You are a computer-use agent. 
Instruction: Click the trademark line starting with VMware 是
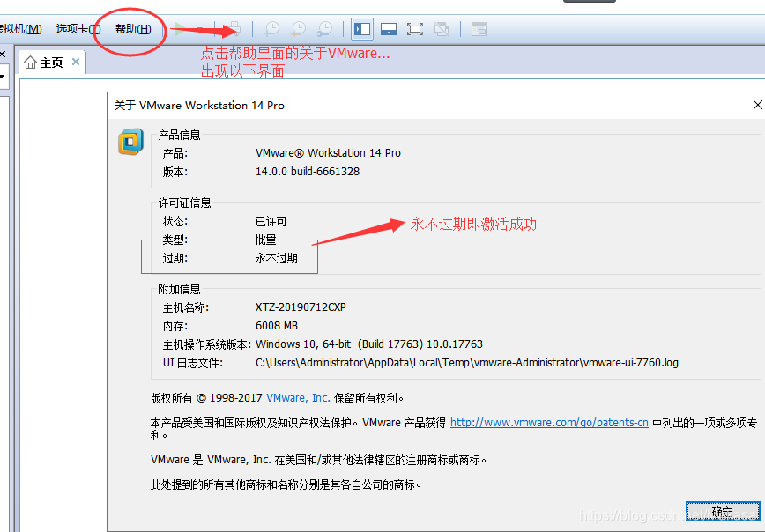pos(318,460)
